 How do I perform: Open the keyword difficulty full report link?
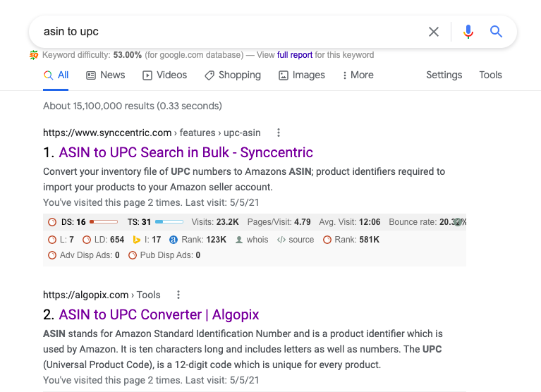pyautogui.click(x=295, y=55)
